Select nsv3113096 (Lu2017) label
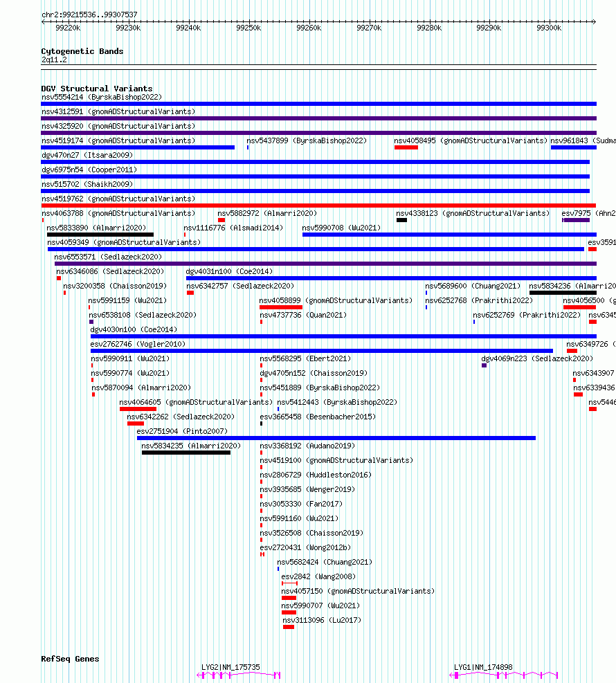 tap(322, 620)
